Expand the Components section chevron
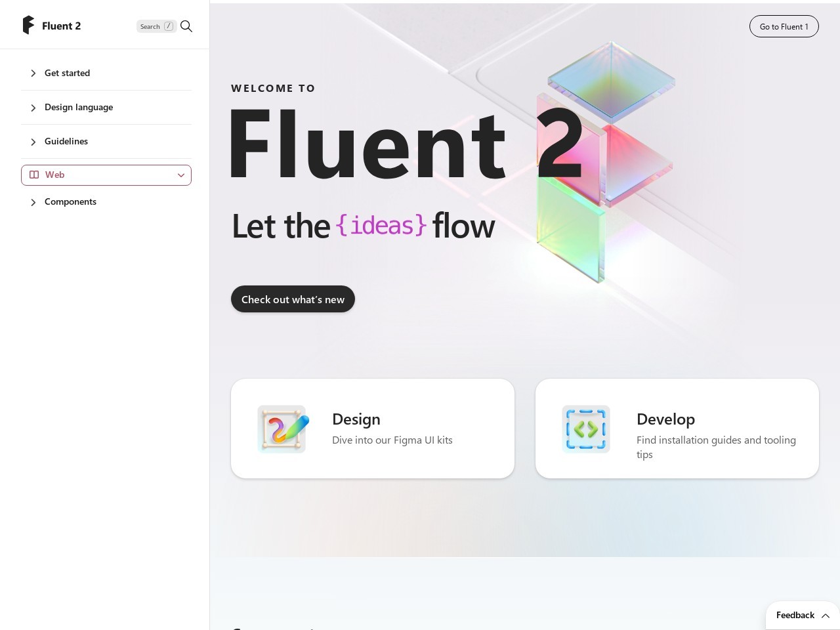 coord(33,202)
